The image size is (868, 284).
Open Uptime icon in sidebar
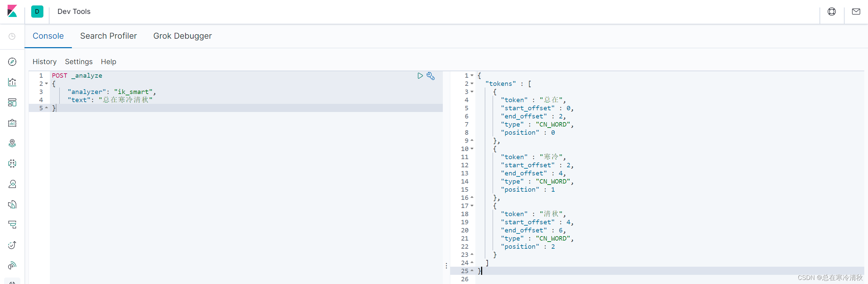[x=12, y=245]
